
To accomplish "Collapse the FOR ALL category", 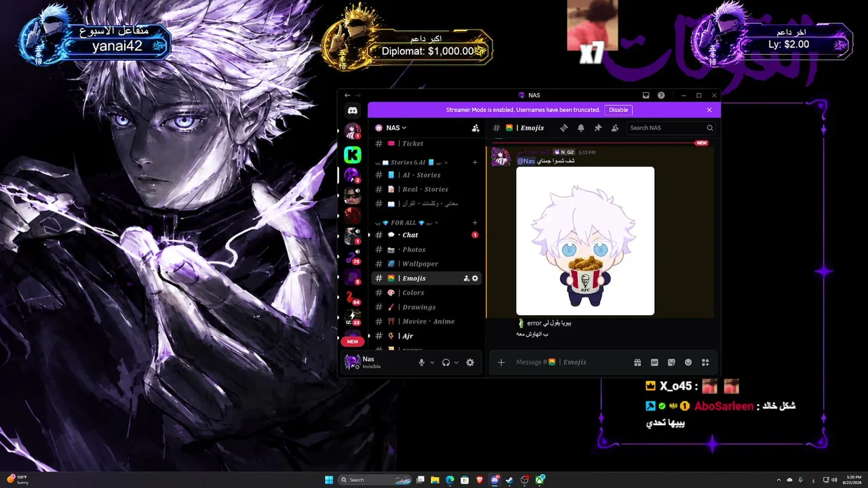I will pyautogui.click(x=407, y=222).
